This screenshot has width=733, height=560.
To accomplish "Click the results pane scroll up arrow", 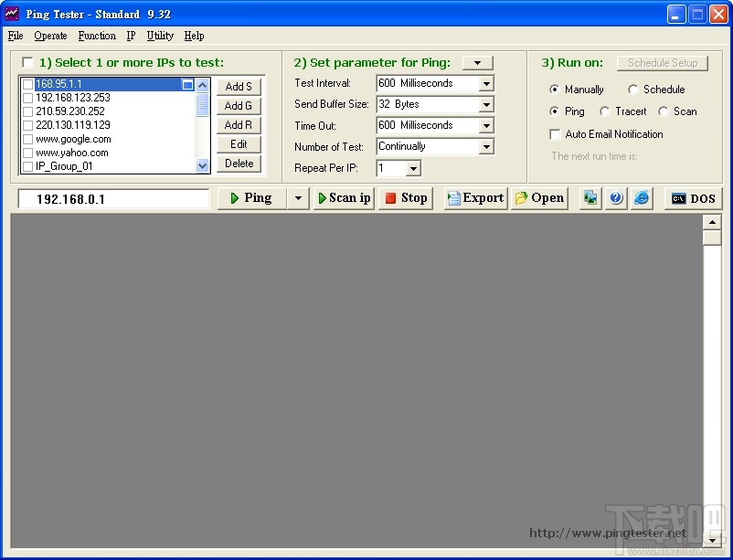I will point(712,222).
